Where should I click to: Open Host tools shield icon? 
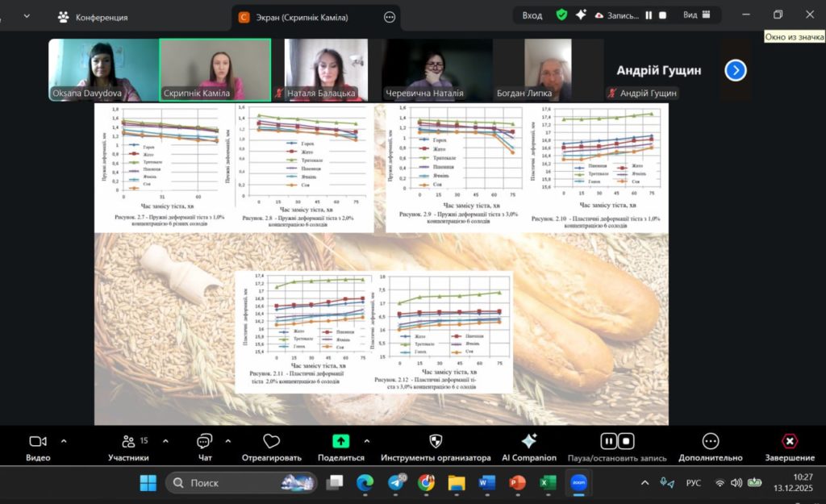click(436, 442)
